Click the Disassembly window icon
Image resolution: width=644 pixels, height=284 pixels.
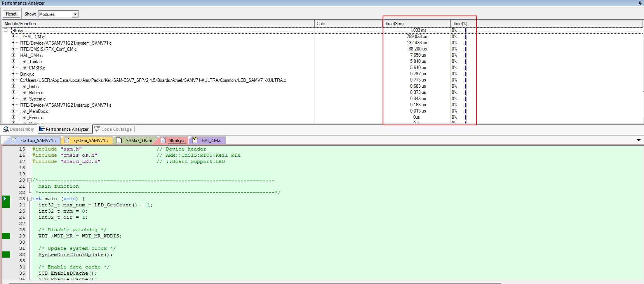6,129
